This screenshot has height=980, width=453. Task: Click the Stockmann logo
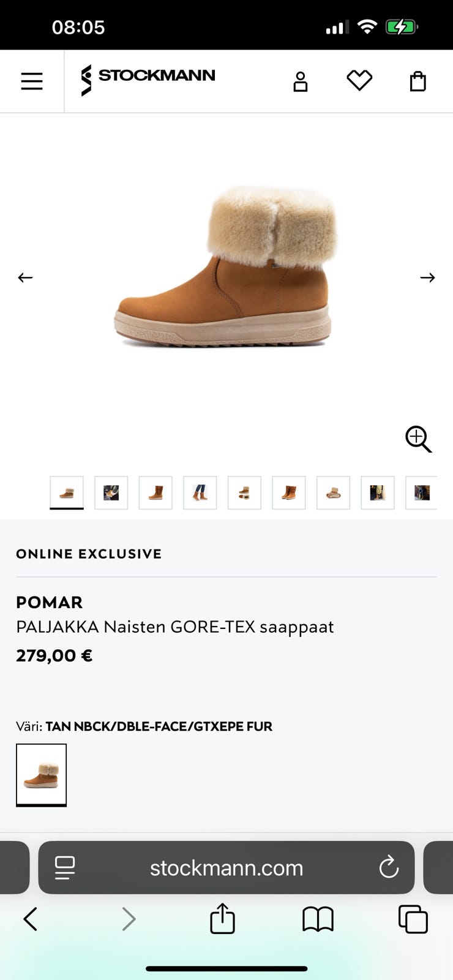148,80
